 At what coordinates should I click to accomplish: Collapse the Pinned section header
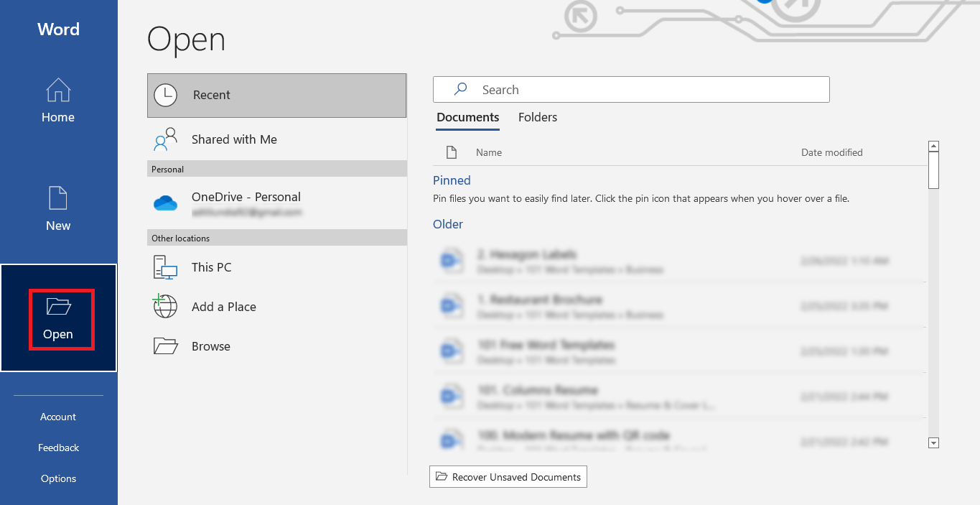click(452, 180)
